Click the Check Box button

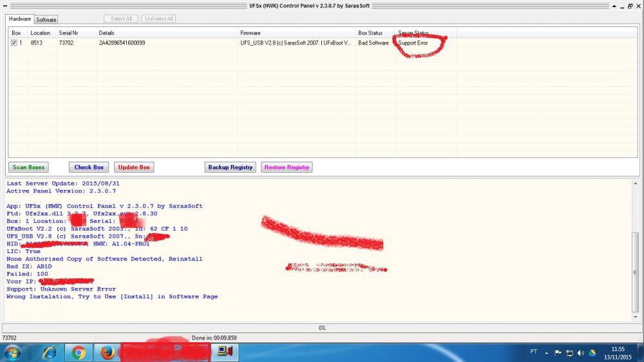pyautogui.click(x=89, y=167)
